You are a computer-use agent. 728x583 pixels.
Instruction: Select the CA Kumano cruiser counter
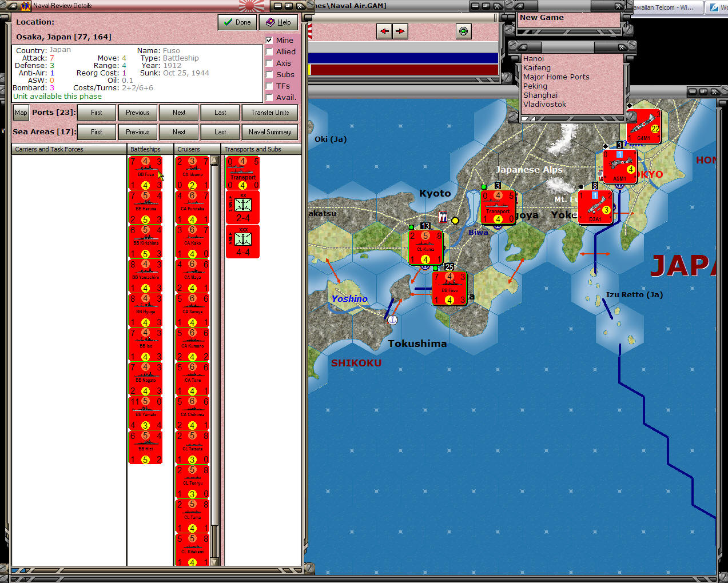coord(192,344)
